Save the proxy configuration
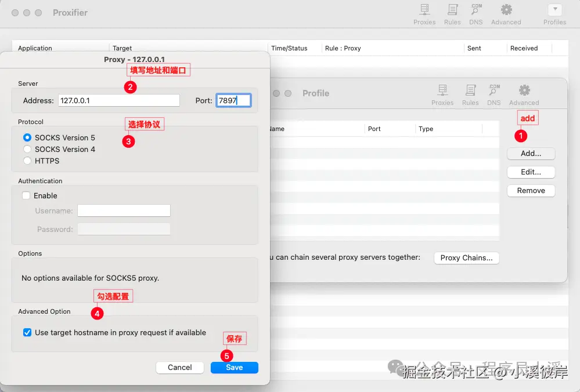 click(x=234, y=367)
